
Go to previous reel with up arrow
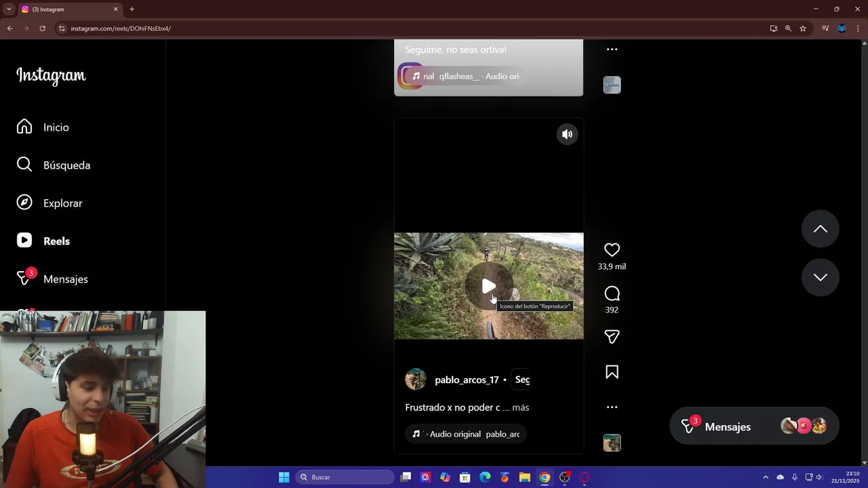[820, 229]
